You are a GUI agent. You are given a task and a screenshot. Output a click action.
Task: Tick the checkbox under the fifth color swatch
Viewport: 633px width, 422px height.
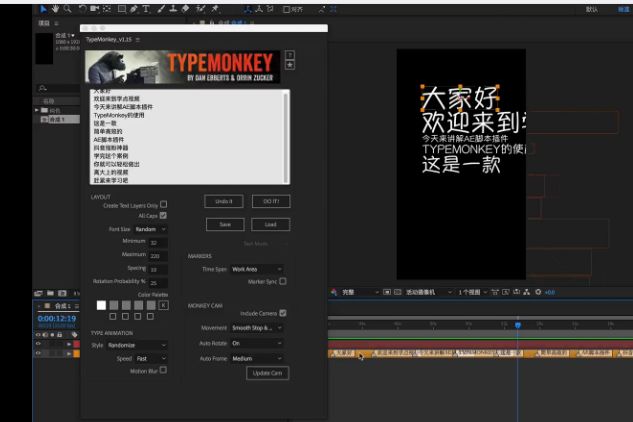tap(150, 316)
